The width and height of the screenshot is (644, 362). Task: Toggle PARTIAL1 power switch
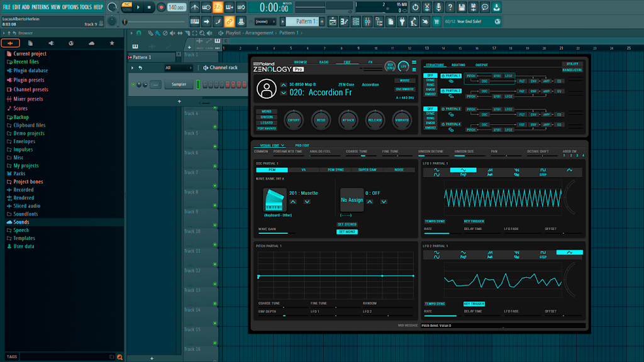pyautogui.click(x=443, y=76)
